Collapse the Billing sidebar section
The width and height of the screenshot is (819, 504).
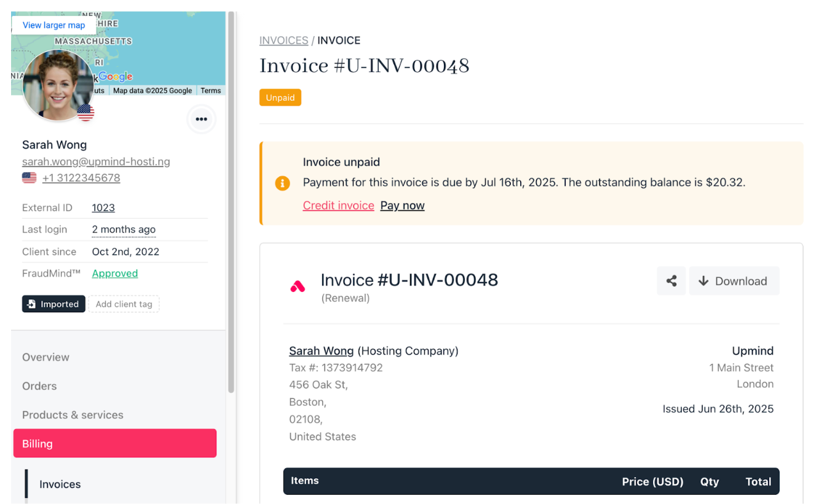pyautogui.click(x=115, y=443)
